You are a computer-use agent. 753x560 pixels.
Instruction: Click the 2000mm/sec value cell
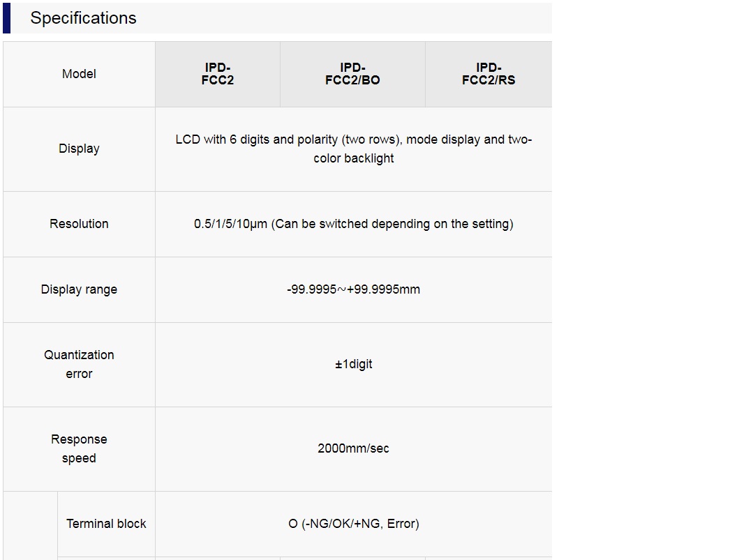pyautogui.click(x=353, y=448)
